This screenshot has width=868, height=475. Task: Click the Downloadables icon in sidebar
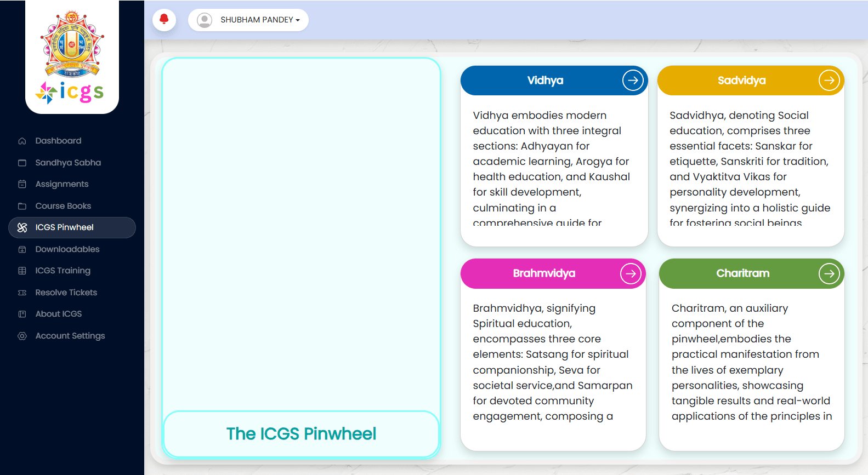[x=22, y=249]
